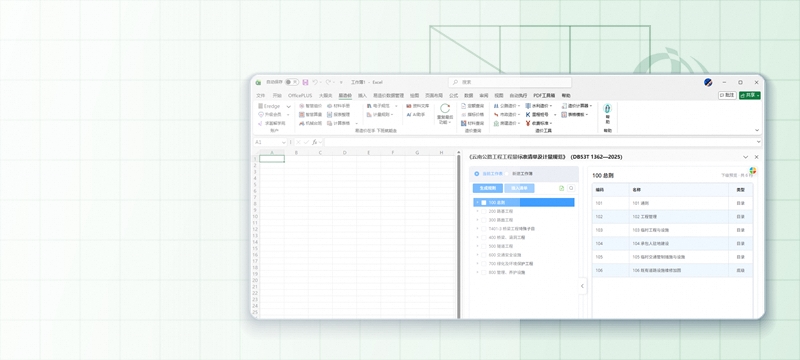Select the 新建工作簿 radio button
Viewport: 800px width, 360px height.
(508, 174)
